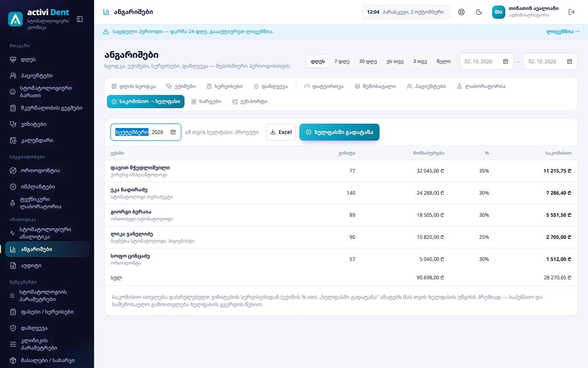
Task: Download the Excel export
Action: tap(281, 132)
